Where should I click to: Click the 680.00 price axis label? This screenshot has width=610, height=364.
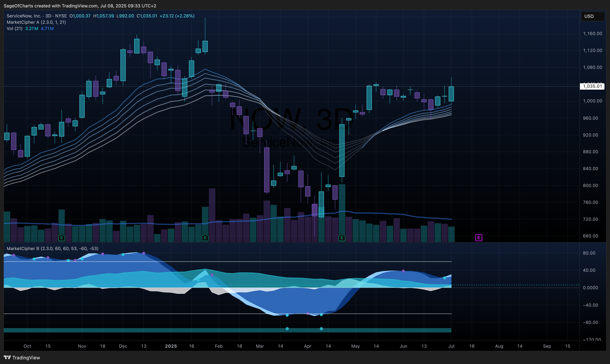[591, 236]
